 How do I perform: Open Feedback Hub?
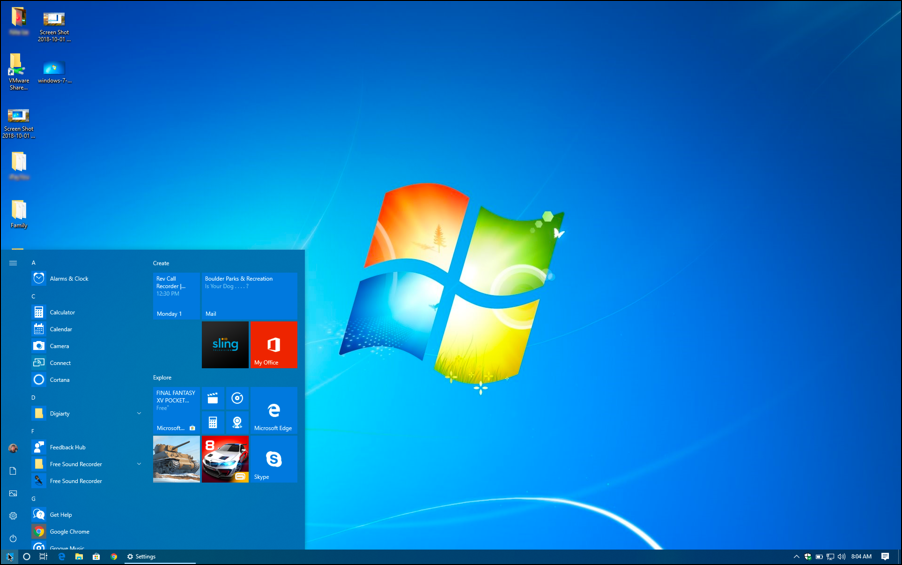[x=86, y=447]
